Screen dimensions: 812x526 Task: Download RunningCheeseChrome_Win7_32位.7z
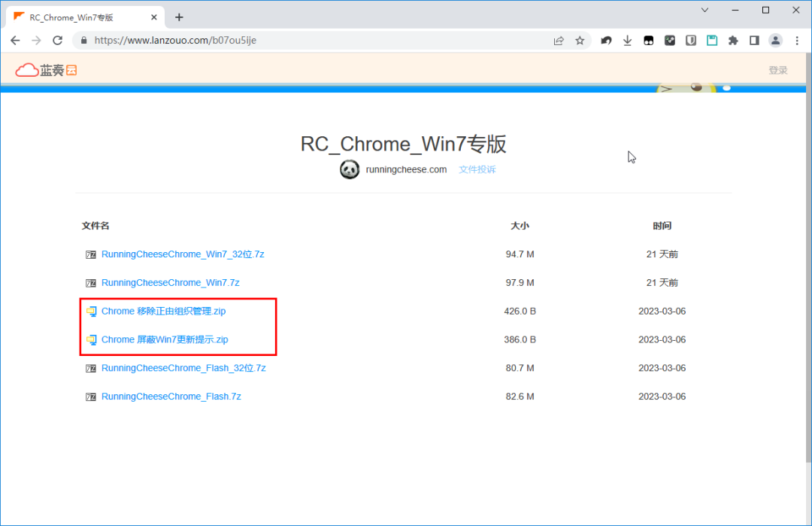[183, 254]
